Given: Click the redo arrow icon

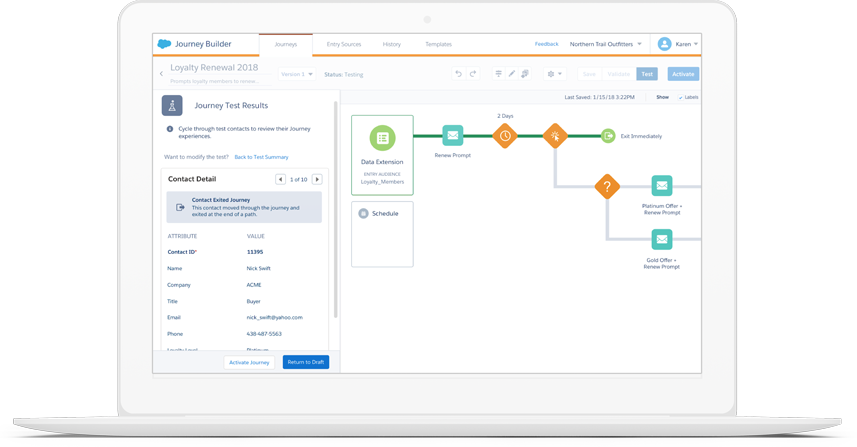Looking at the screenshot, I should (x=473, y=74).
